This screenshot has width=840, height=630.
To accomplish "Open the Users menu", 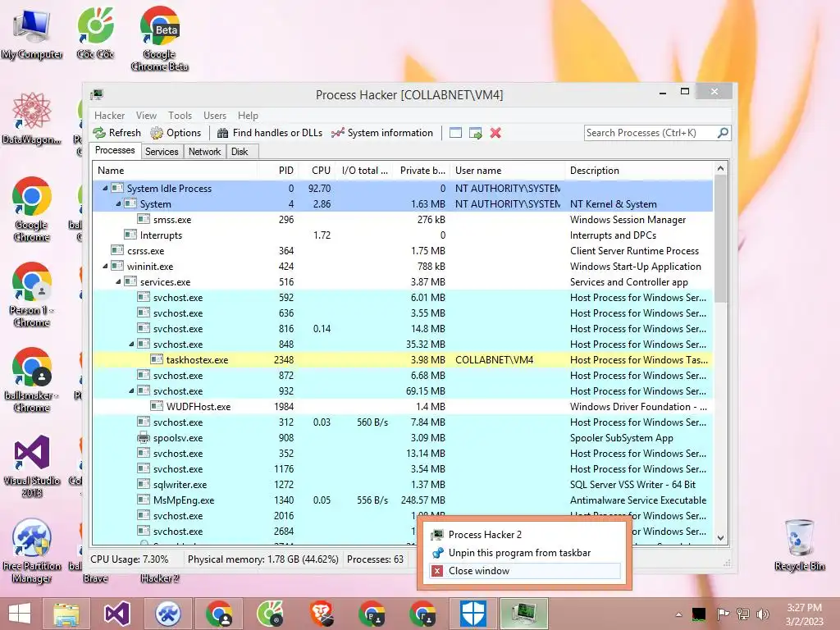I will (x=215, y=116).
